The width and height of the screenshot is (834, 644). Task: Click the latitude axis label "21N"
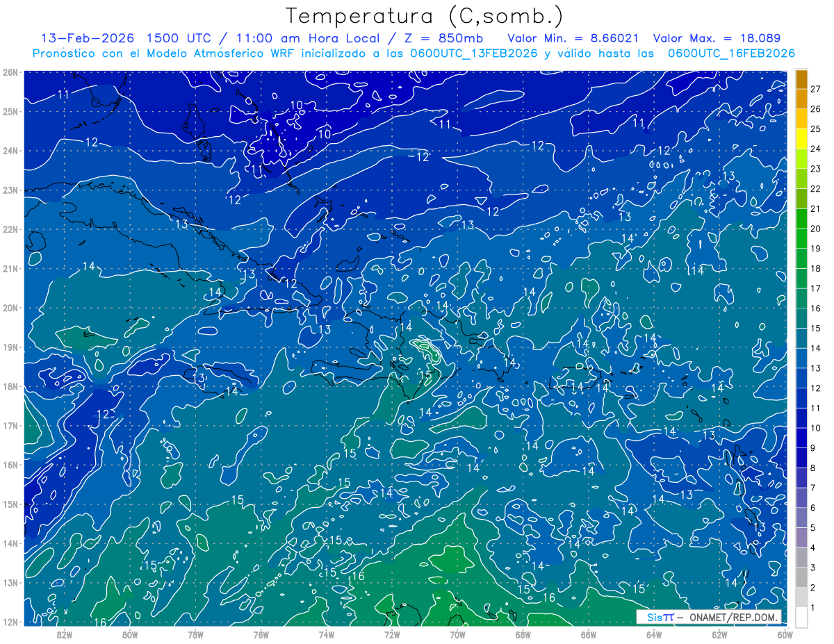click(10, 269)
